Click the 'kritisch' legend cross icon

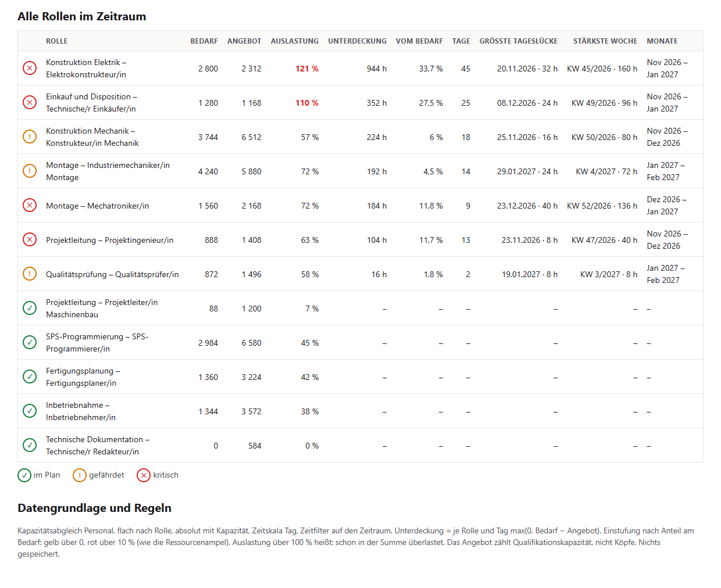(x=144, y=475)
